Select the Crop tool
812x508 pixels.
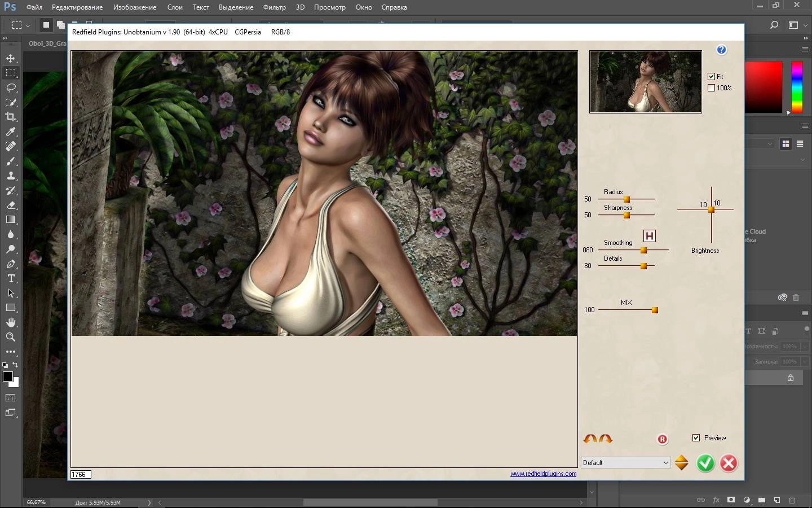point(11,117)
